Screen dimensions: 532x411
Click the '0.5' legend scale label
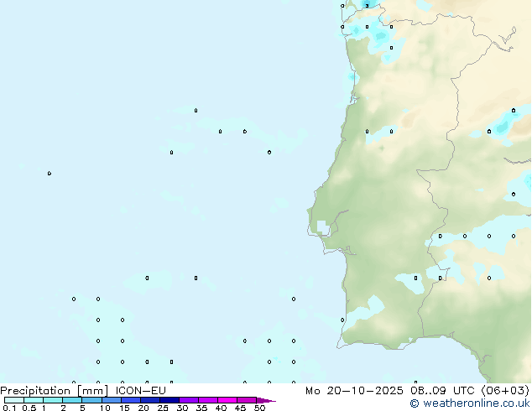coord(29,408)
